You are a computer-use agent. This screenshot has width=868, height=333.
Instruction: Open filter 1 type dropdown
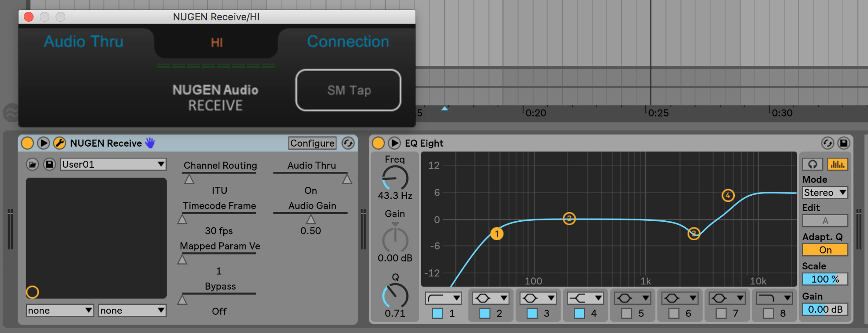(x=444, y=299)
